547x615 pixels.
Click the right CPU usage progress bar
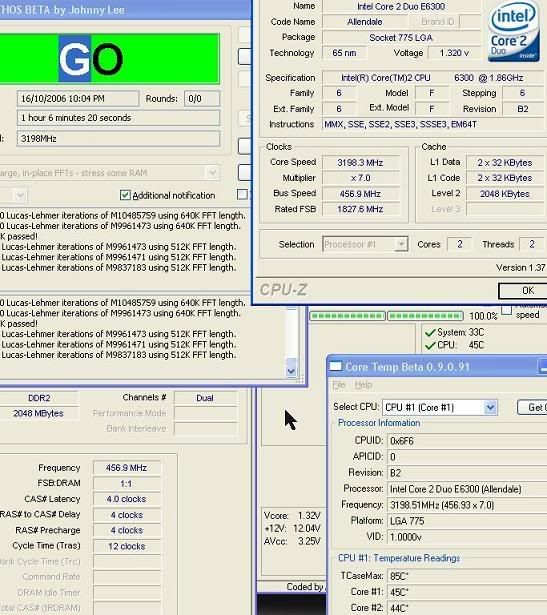pyautogui.click(x=425, y=316)
